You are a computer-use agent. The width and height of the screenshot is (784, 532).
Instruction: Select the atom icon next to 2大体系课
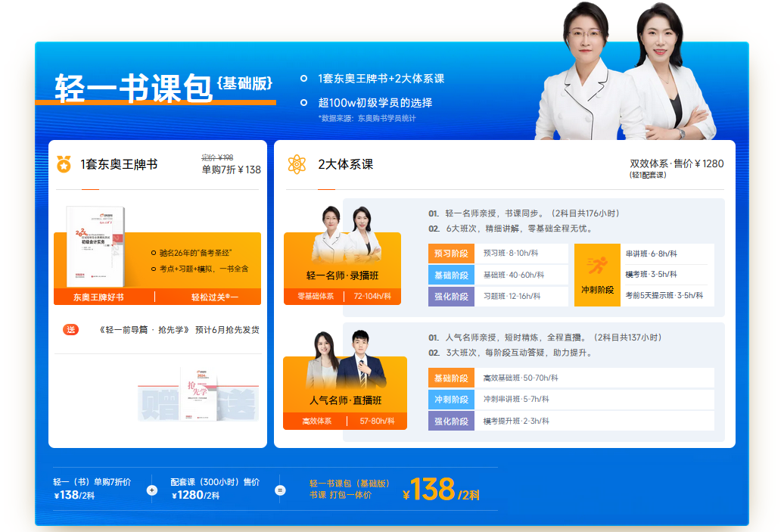tap(295, 165)
